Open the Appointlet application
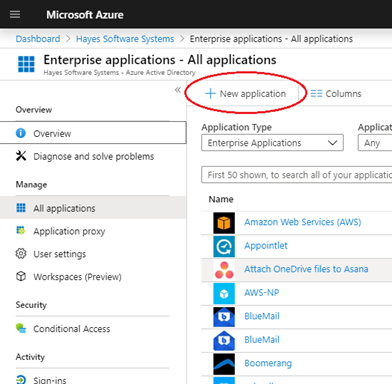The width and height of the screenshot is (392, 385). coord(266,246)
